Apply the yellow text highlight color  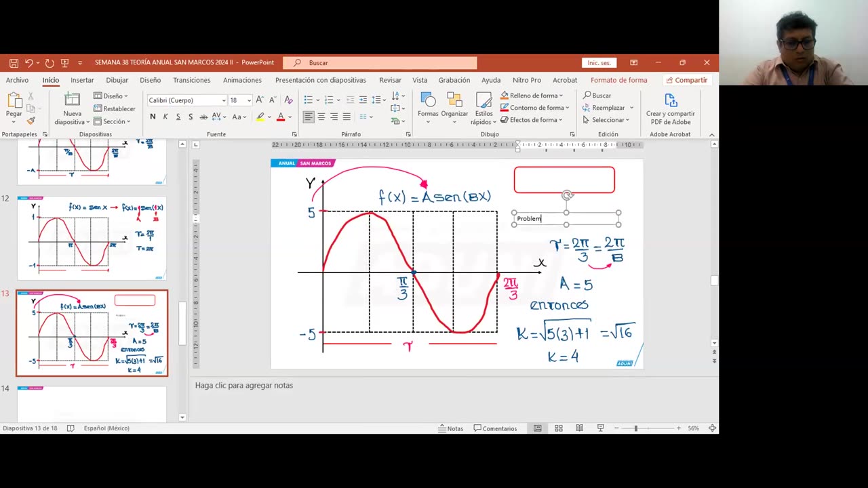point(260,117)
